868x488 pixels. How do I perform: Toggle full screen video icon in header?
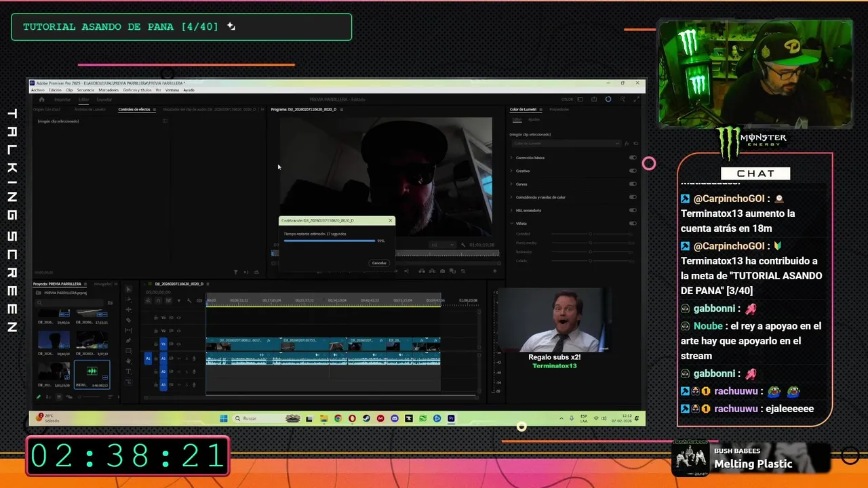click(x=637, y=100)
